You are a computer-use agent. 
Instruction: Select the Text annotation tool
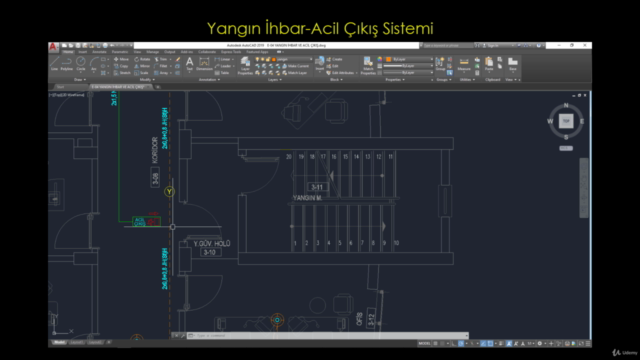[x=189, y=64]
